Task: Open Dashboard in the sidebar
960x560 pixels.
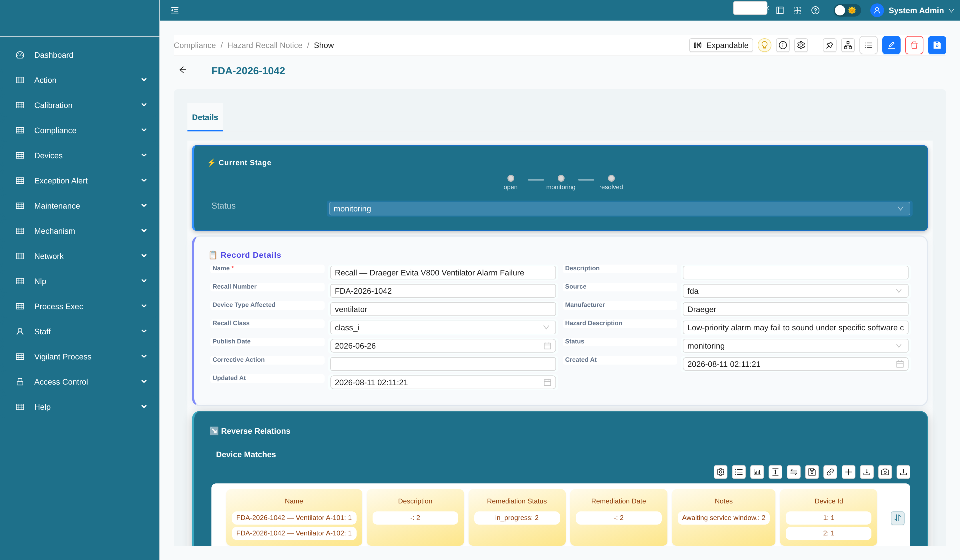Action: coord(80,55)
